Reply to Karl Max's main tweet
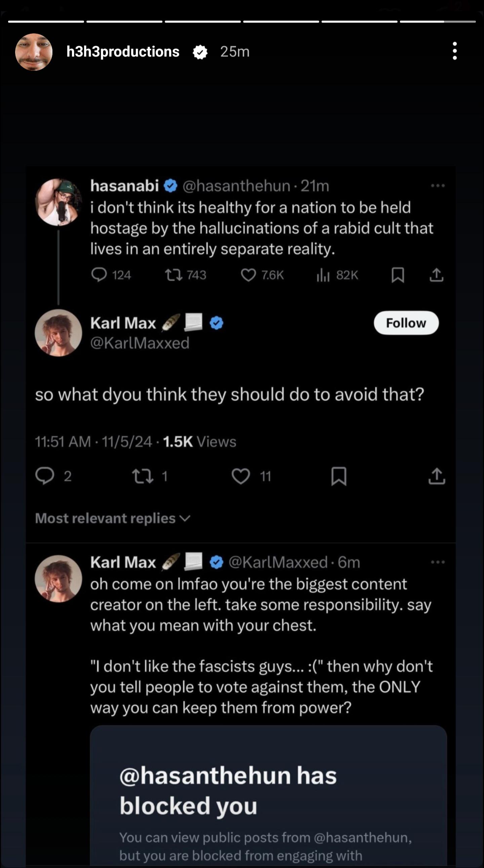The width and height of the screenshot is (484, 868). pos(45,476)
